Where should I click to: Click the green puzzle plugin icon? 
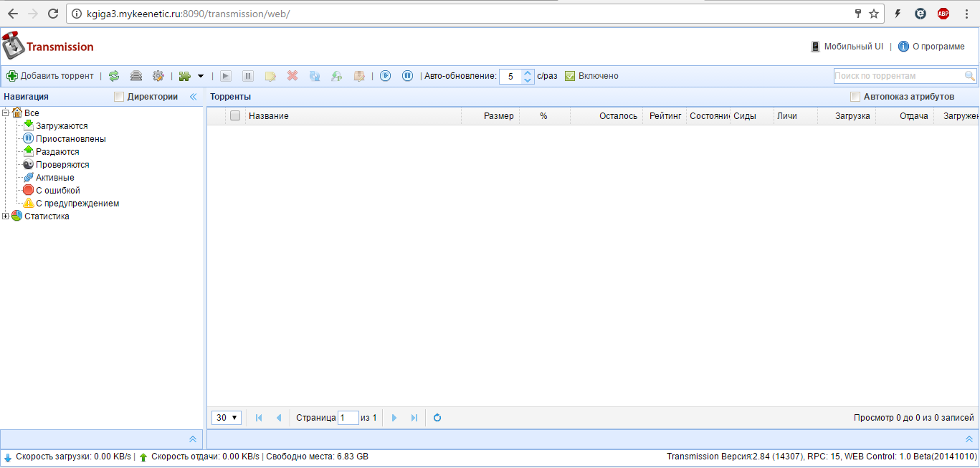coord(185,76)
